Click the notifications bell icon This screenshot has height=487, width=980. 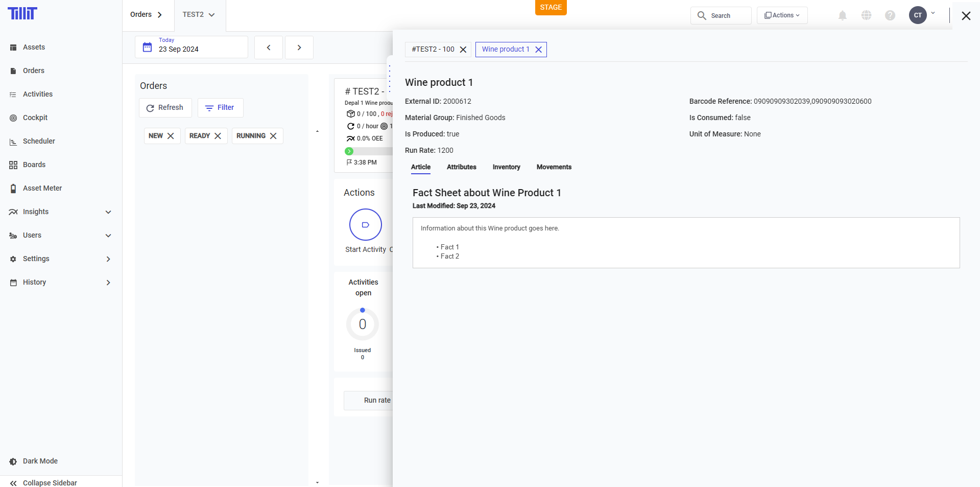[x=842, y=15]
